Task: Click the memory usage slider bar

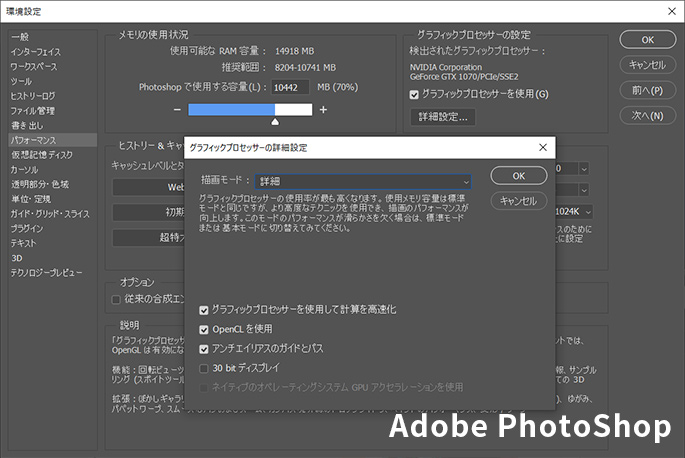Action: pos(250,110)
